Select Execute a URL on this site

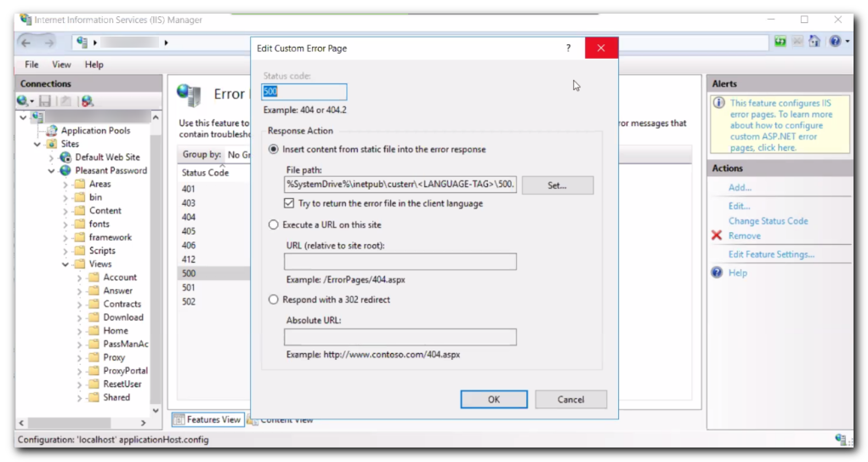[x=274, y=225]
